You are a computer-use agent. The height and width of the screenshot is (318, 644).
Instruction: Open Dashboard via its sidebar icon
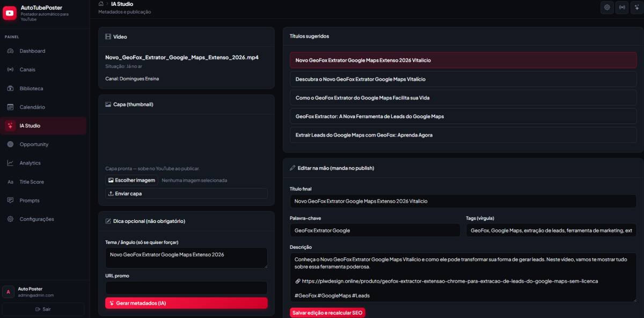[10, 51]
